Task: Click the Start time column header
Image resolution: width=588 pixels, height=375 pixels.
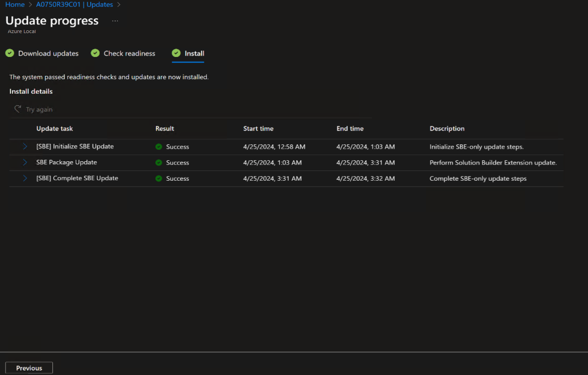Action: point(258,129)
